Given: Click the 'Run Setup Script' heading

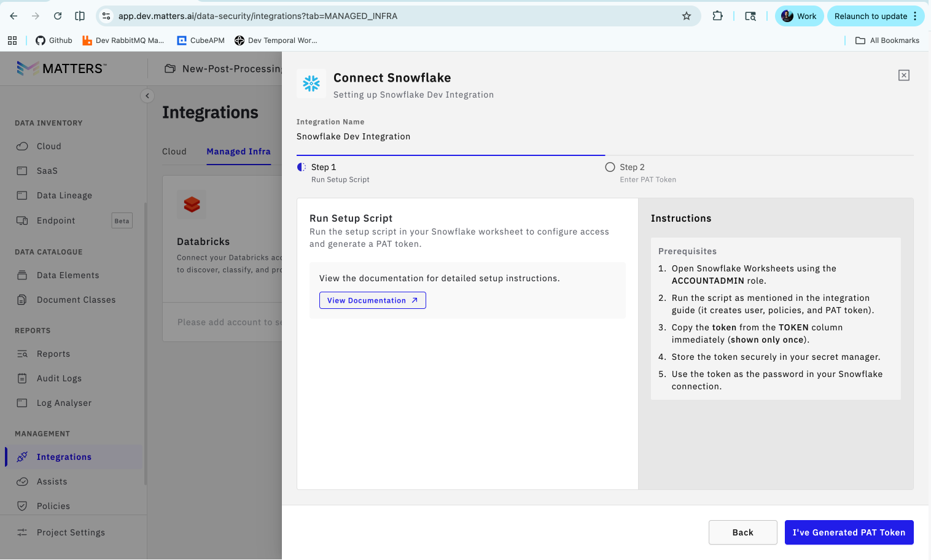Looking at the screenshot, I should tap(351, 219).
